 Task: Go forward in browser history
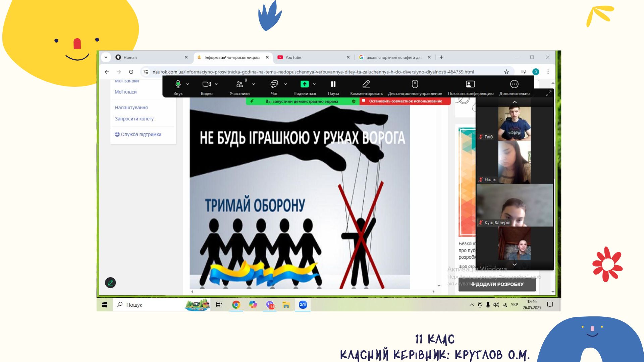pos(119,72)
